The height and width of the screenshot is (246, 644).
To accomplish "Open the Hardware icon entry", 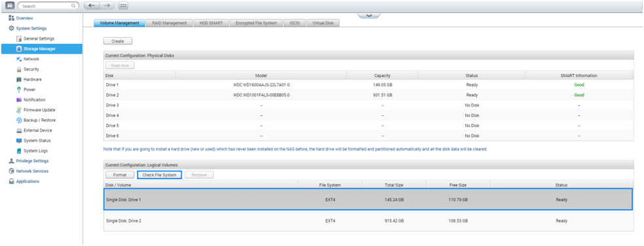I will coord(19,80).
